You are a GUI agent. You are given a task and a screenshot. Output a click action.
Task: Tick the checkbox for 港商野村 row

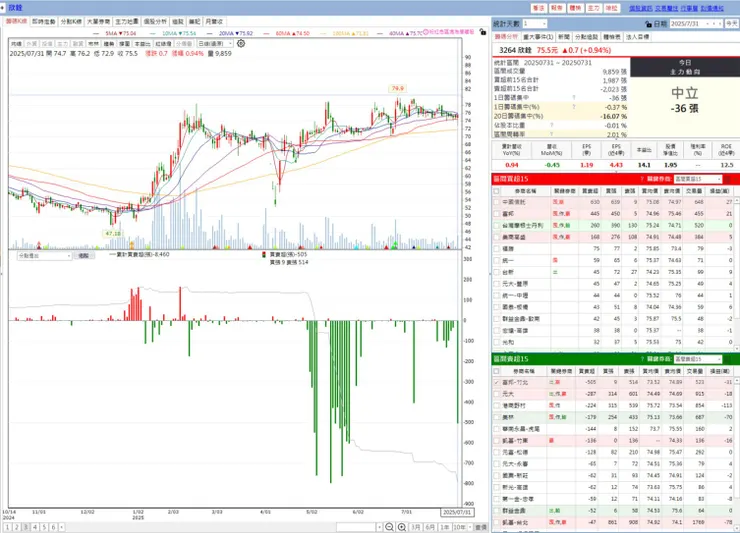[496, 406]
